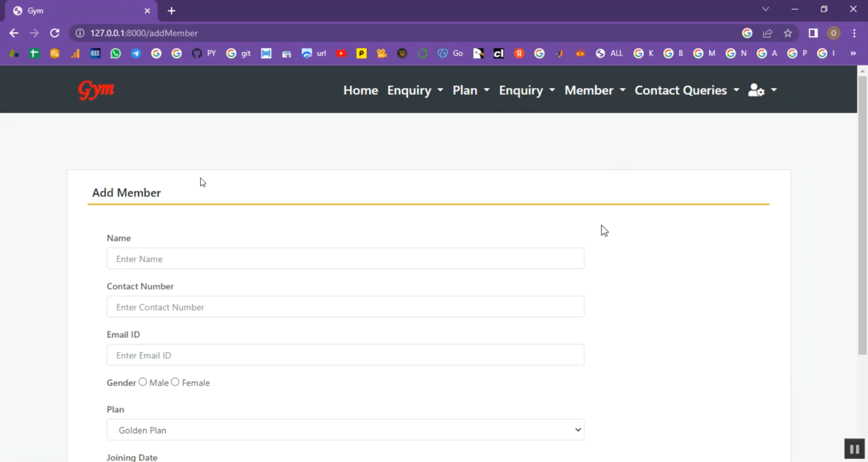Screen dimensions: 868x462
Task: Click the IEEE bookmark icon
Action: tap(95, 53)
